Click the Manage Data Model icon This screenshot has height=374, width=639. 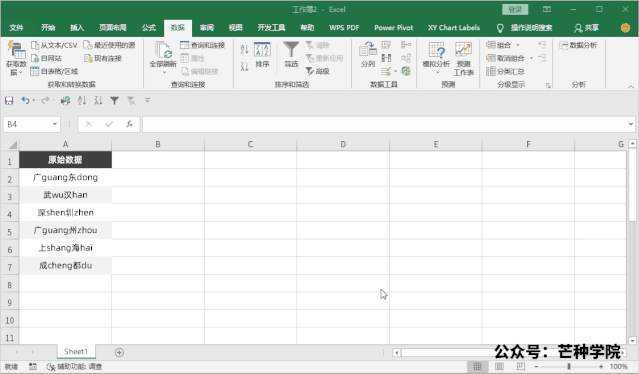(406, 71)
